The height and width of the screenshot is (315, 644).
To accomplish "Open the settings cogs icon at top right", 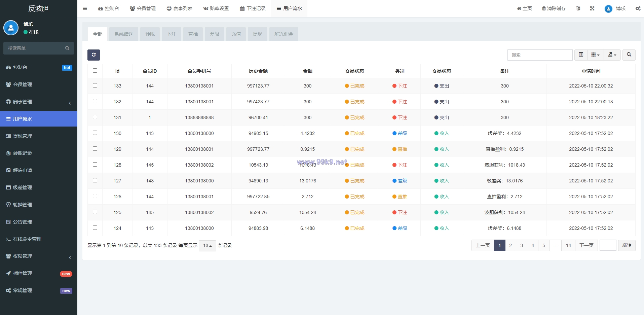I will pyautogui.click(x=638, y=8).
